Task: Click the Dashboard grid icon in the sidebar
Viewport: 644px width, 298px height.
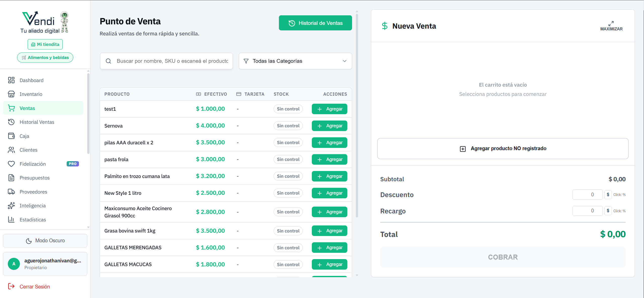Action: pyautogui.click(x=11, y=80)
